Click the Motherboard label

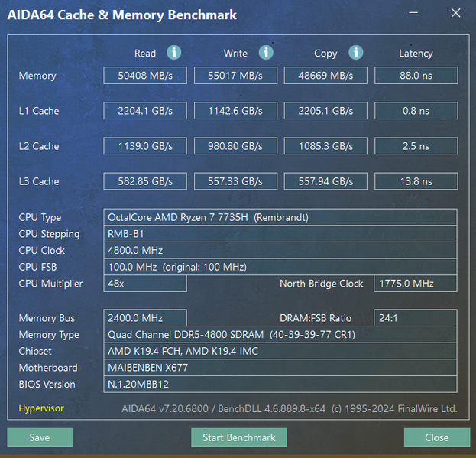point(48,368)
